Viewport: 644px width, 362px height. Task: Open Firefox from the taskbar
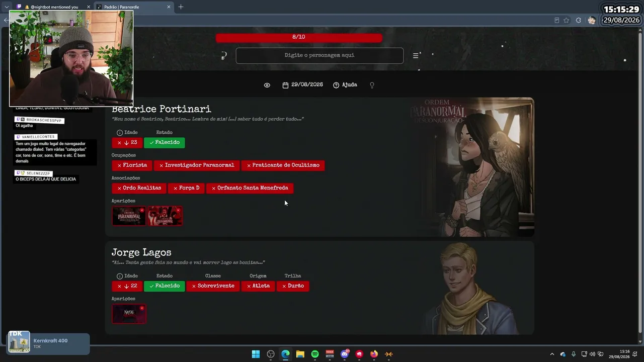[x=374, y=354]
